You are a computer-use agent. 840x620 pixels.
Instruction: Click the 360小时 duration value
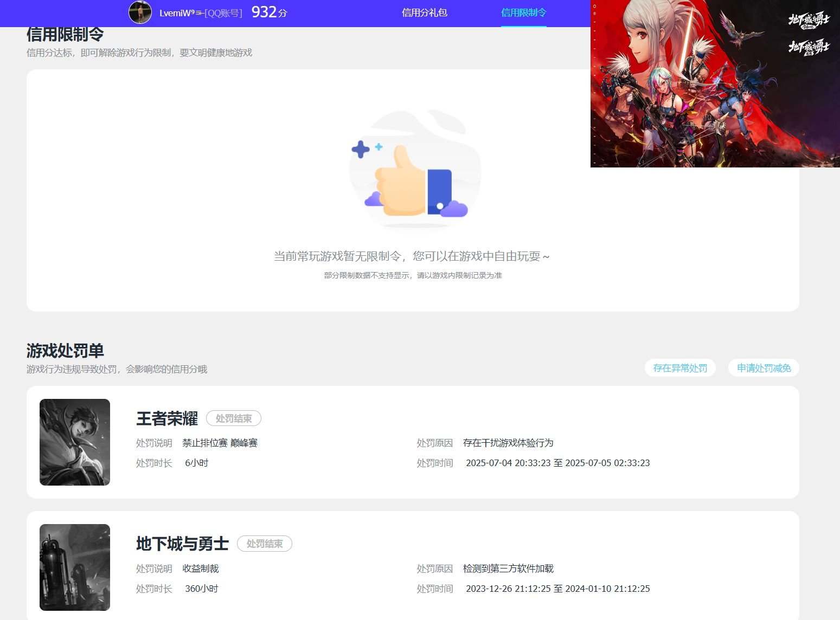click(202, 589)
